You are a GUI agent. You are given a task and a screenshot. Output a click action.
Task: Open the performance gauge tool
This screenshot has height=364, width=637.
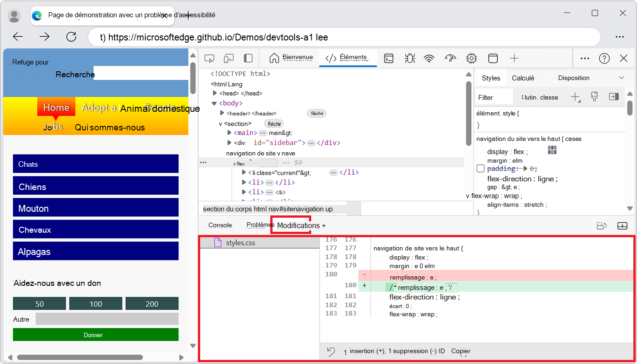(450, 58)
